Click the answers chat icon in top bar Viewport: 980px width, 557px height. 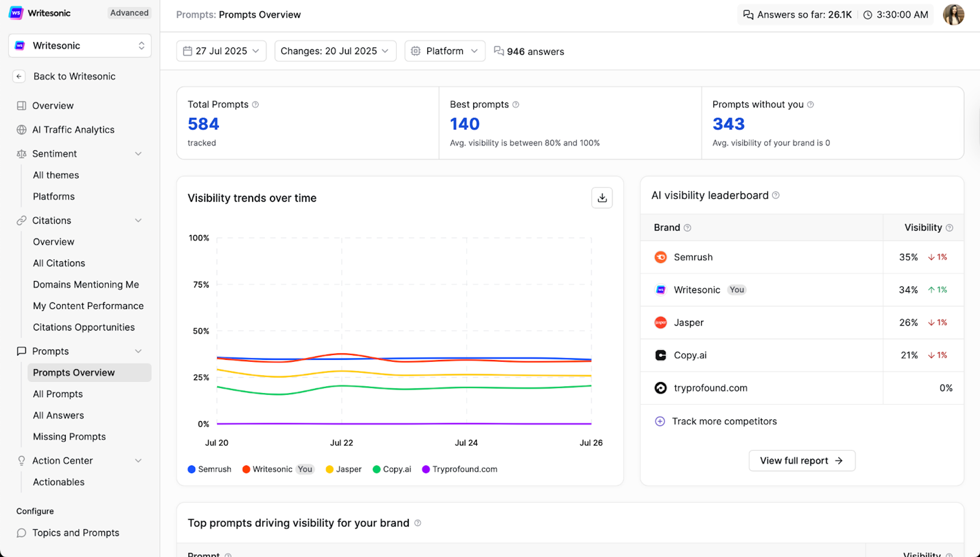(748, 15)
